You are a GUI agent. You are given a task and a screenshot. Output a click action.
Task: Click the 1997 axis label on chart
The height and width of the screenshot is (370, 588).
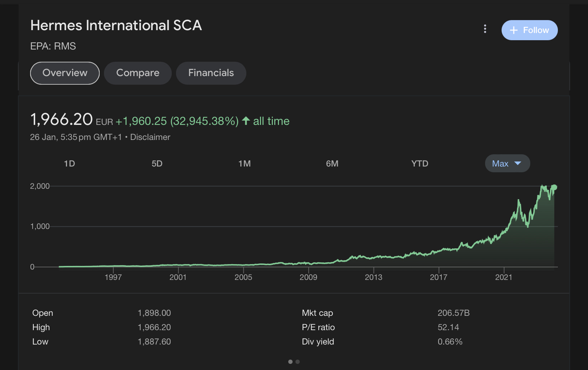[x=113, y=277]
